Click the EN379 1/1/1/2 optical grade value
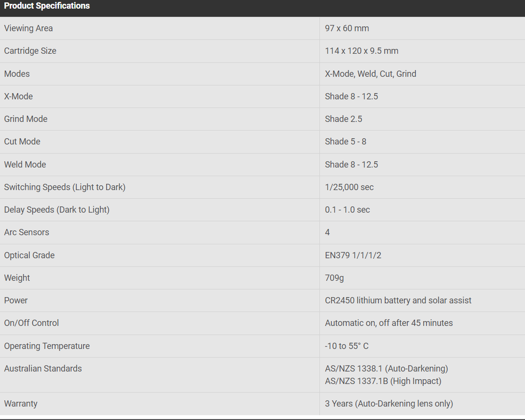The image size is (525, 420). tap(353, 255)
